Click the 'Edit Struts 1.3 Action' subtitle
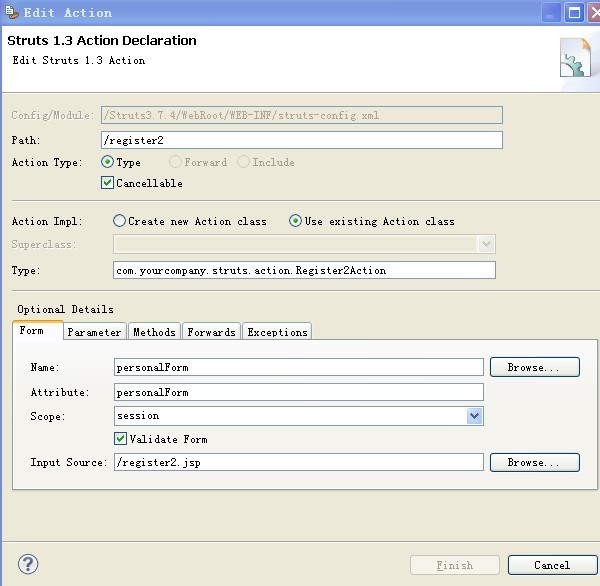 pos(79,60)
